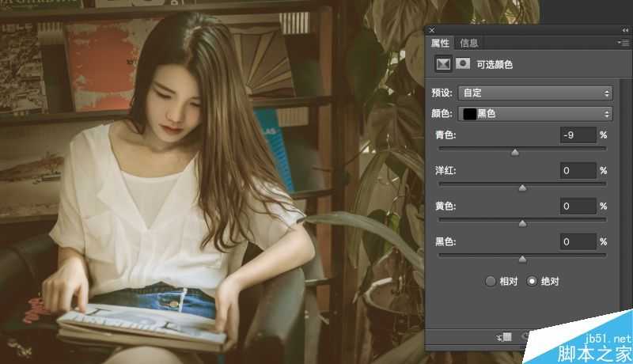Click the 洋红 (Magenta) slider handle

tap(522, 188)
